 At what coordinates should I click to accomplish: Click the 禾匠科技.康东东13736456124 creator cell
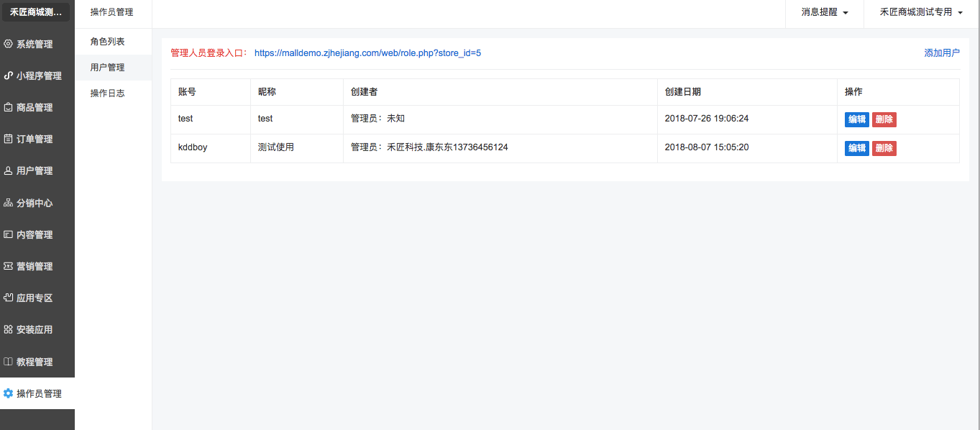(500, 148)
